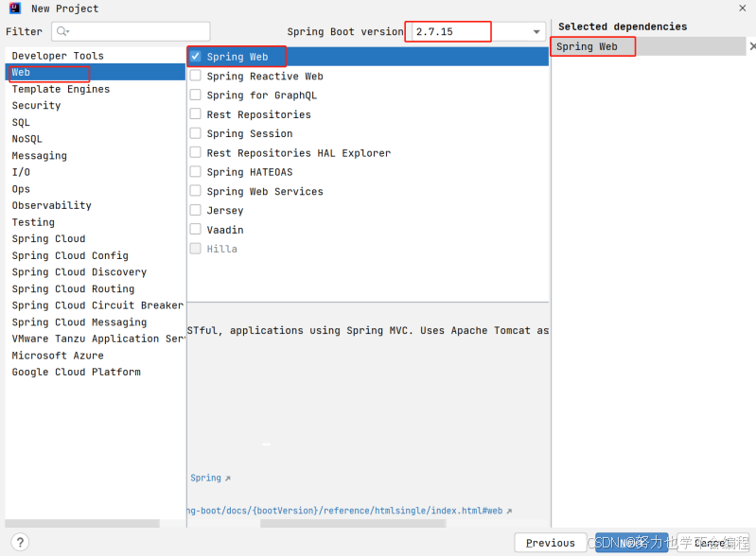Click into the Filter search field
The width and height of the screenshot is (756, 556).
click(x=131, y=31)
